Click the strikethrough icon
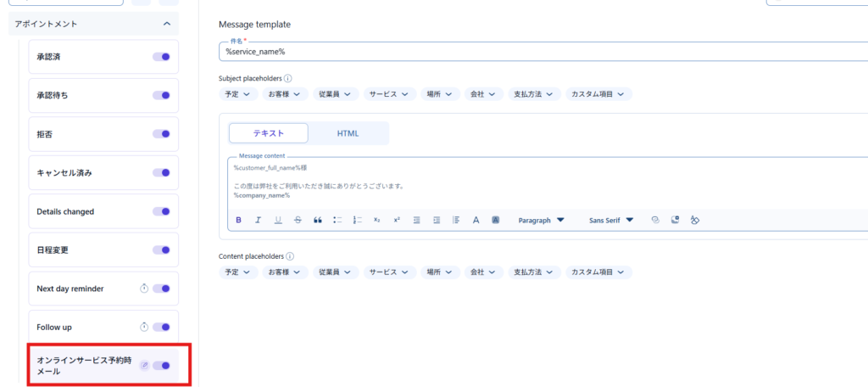This screenshot has width=868, height=387. point(298,220)
